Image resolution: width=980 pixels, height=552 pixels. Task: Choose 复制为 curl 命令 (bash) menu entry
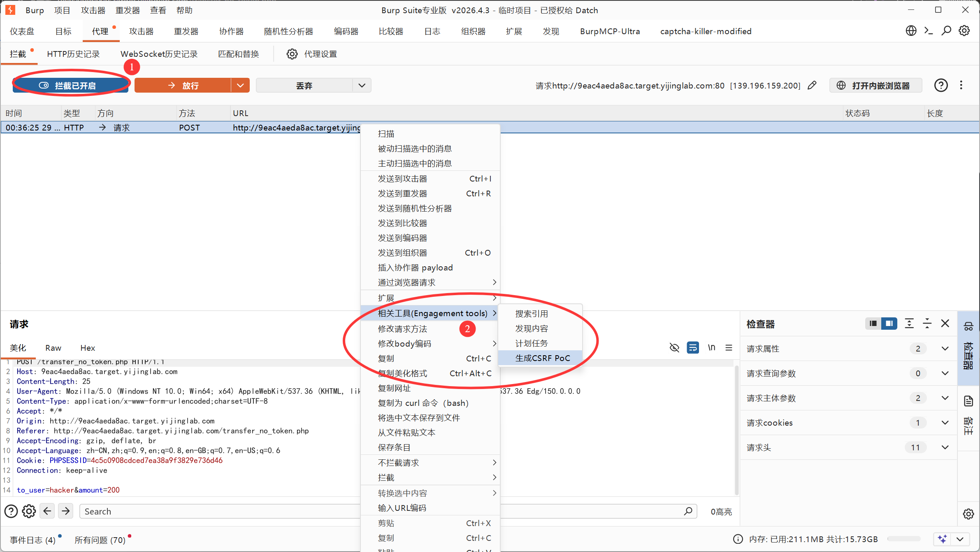tap(430, 403)
